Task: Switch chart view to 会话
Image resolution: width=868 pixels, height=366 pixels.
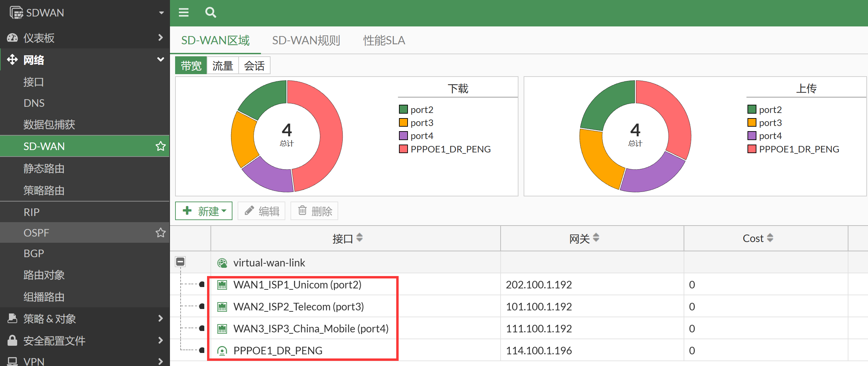Action: pos(254,66)
